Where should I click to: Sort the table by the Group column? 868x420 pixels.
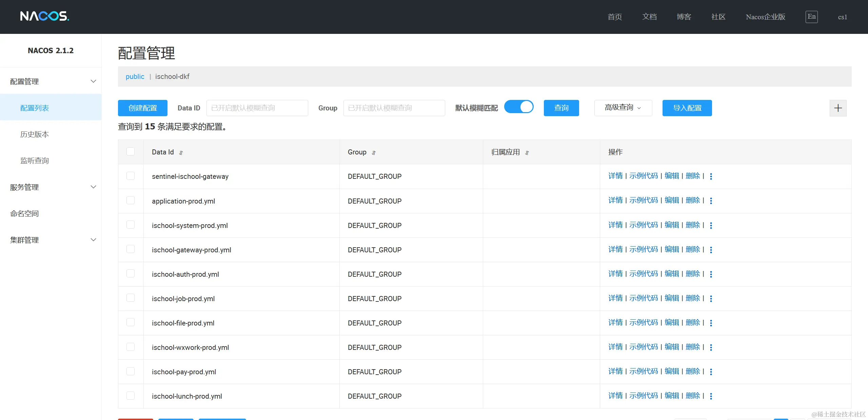point(374,153)
